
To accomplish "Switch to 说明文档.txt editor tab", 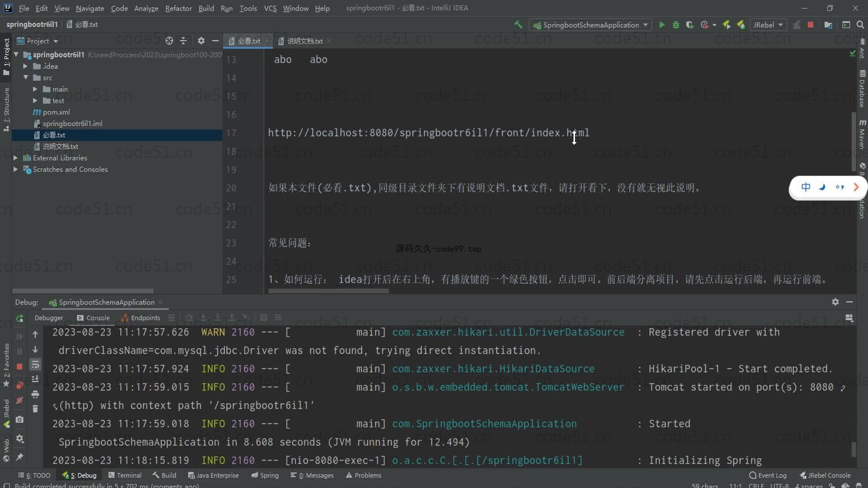I will pos(304,41).
